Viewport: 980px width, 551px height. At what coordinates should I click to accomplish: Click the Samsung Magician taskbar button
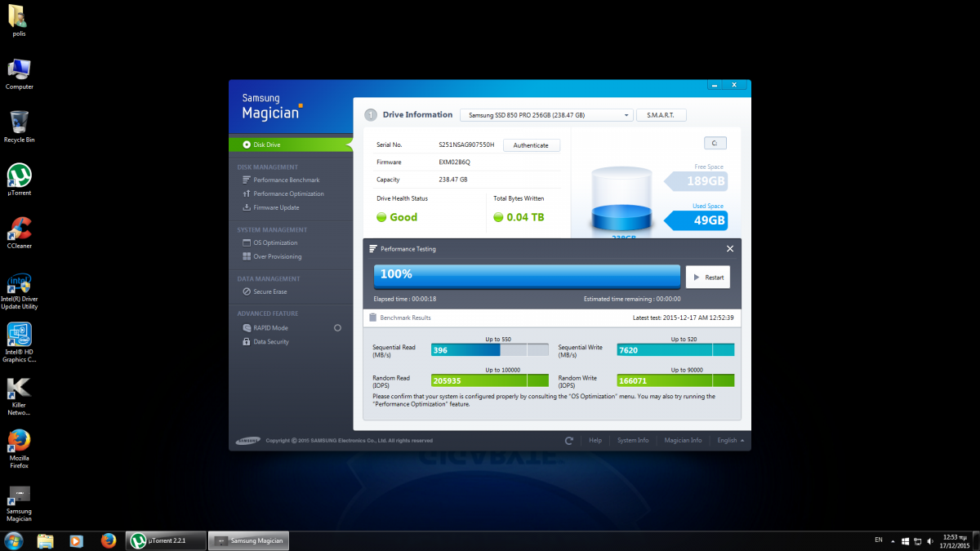(248, 540)
